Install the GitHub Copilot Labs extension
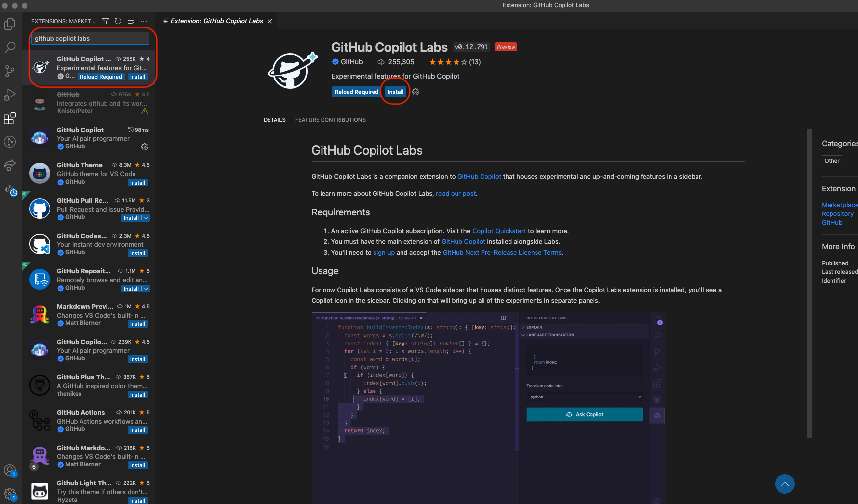This screenshot has height=504, width=858. (395, 92)
